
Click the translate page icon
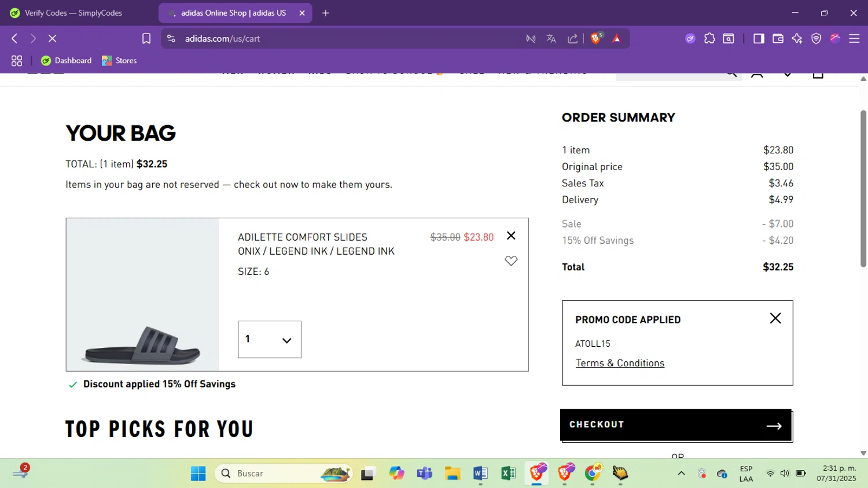[x=551, y=39]
